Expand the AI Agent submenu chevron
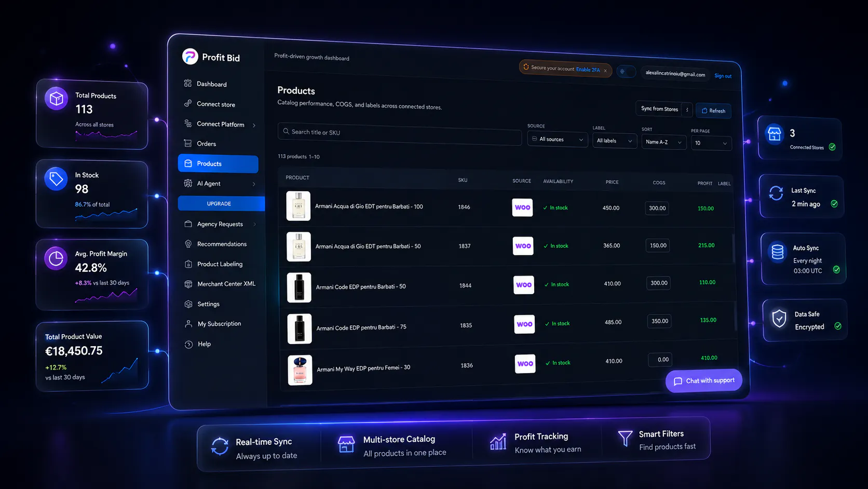The width and height of the screenshot is (868, 489). [254, 184]
